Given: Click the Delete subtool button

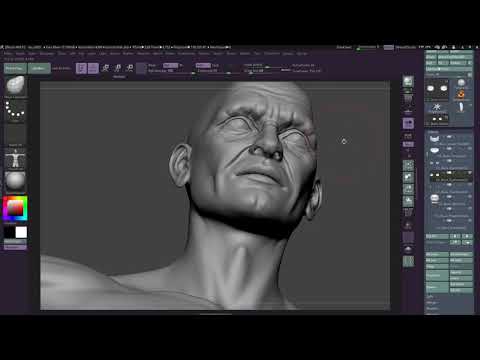Looking at the screenshot, I should pyautogui.click(x=437, y=287).
